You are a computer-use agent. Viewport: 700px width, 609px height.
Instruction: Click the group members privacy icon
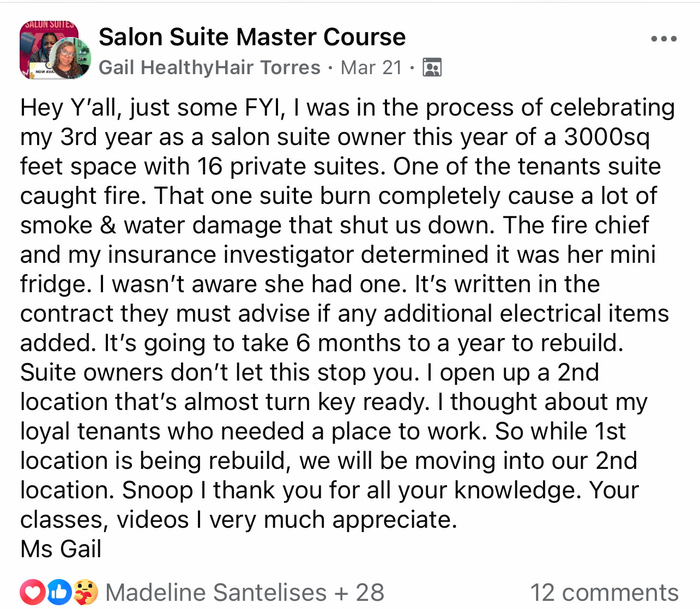432,68
